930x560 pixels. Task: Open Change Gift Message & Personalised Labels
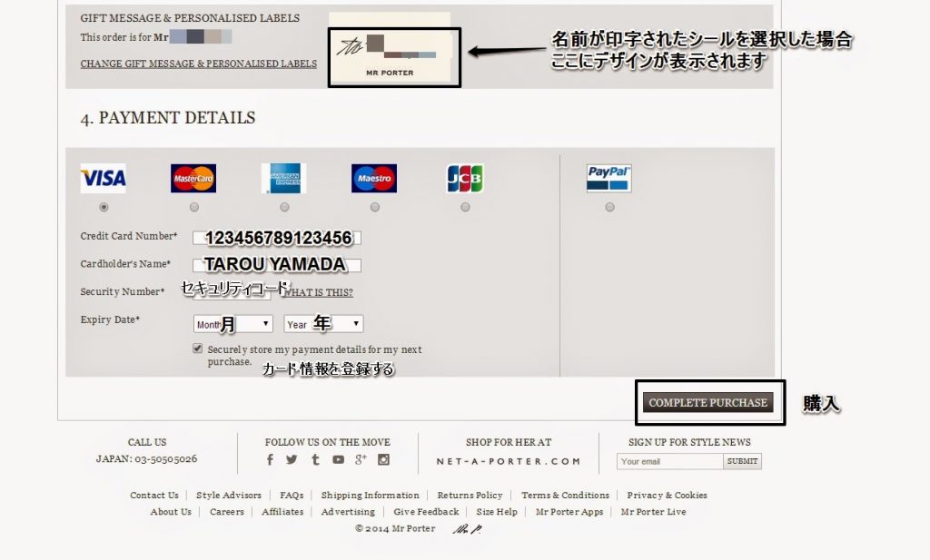[199, 64]
